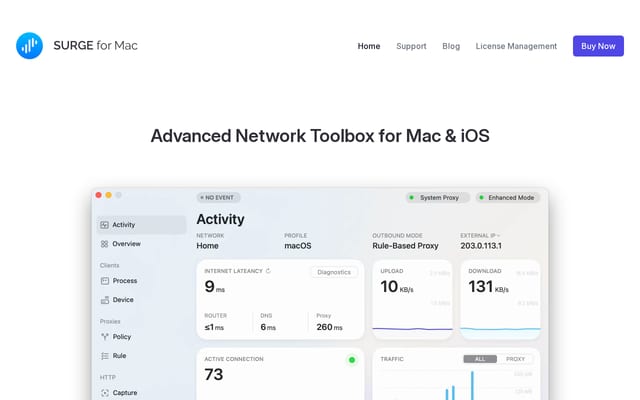Open the Device sidebar icon
Viewport: 640px width, 400px height.
click(x=104, y=300)
